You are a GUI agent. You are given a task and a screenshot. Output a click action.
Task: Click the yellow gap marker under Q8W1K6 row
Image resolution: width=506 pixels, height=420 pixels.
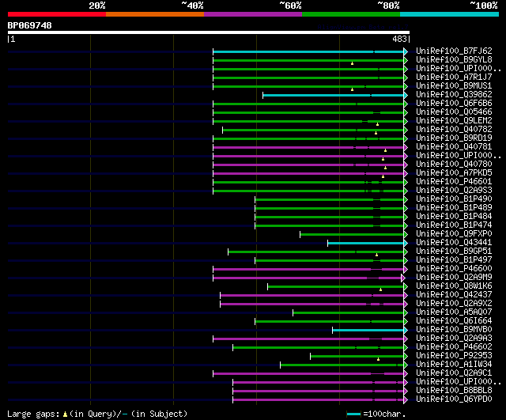(x=381, y=290)
